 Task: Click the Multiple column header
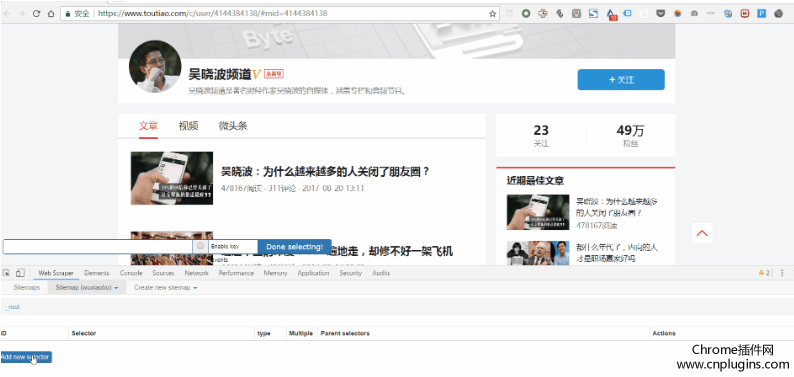301,333
